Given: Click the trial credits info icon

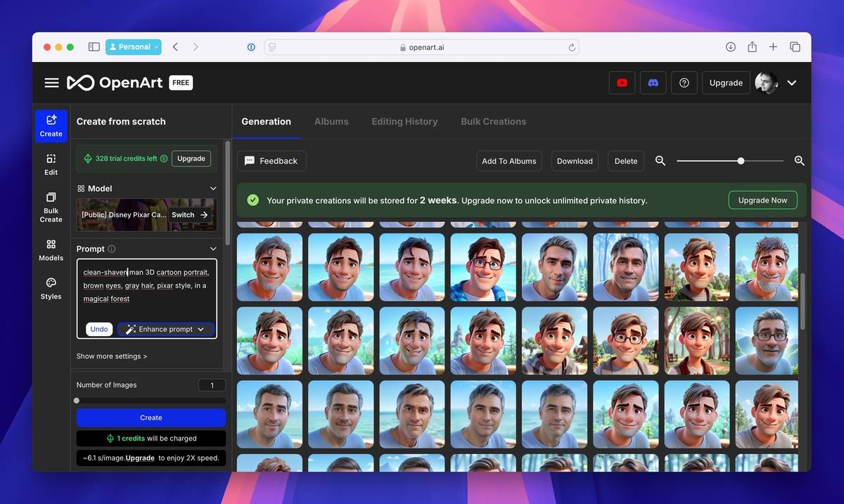Looking at the screenshot, I should pos(164,159).
